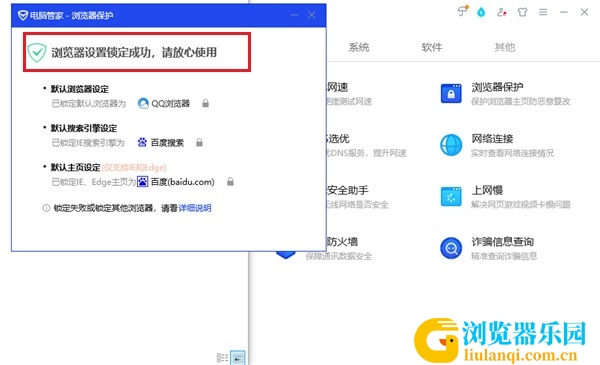Toggle the lock next to 百度(baidu.com)

coord(230,182)
